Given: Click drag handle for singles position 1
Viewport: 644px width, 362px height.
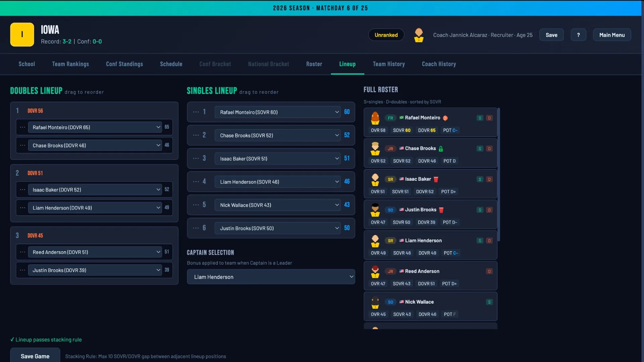Looking at the screenshot, I should 196,112.
